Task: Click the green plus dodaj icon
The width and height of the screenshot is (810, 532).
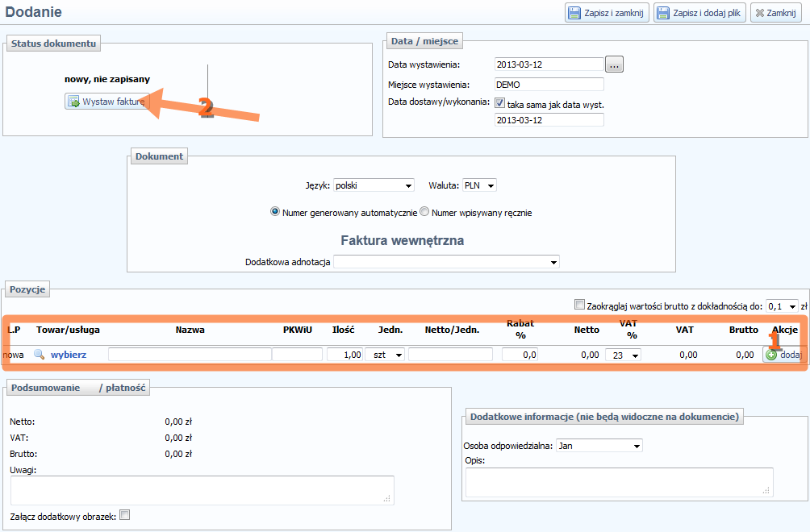Action: click(x=771, y=355)
